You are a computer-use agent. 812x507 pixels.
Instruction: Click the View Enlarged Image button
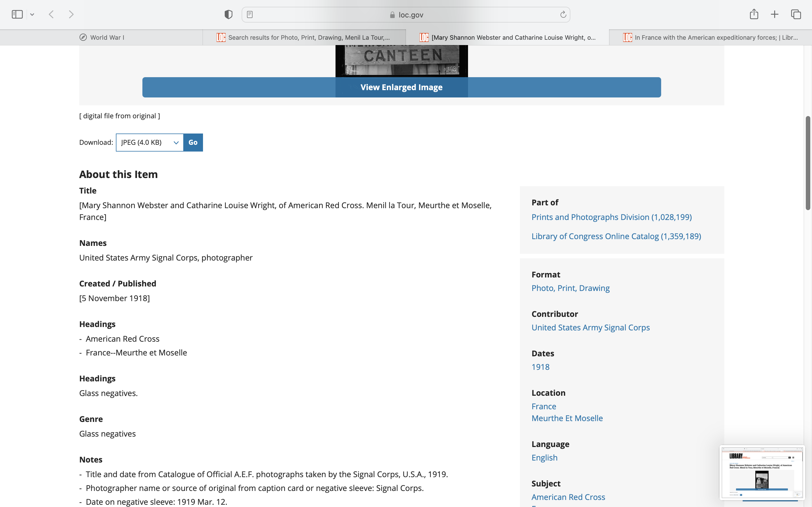click(x=401, y=87)
